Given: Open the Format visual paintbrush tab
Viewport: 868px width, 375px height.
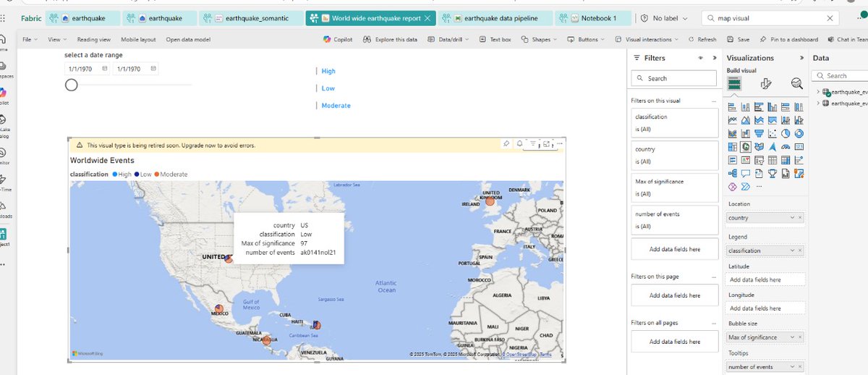Looking at the screenshot, I should (766, 84).
